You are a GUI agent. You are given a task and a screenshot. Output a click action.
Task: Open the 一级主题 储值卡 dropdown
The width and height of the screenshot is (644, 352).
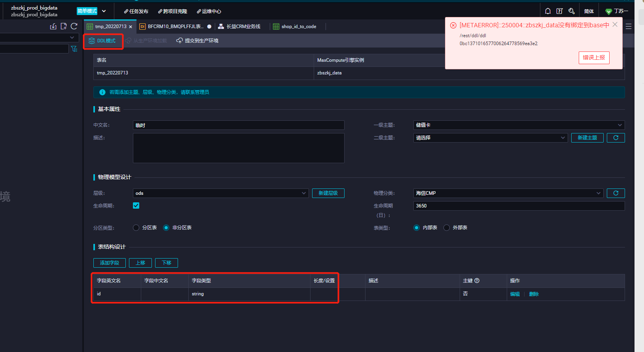pyautogui.click(x=519, y=125)
